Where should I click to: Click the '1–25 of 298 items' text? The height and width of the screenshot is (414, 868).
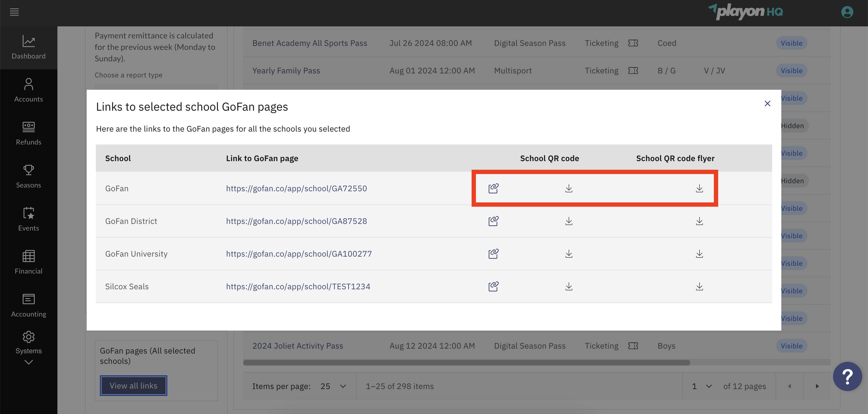[400, 386]
